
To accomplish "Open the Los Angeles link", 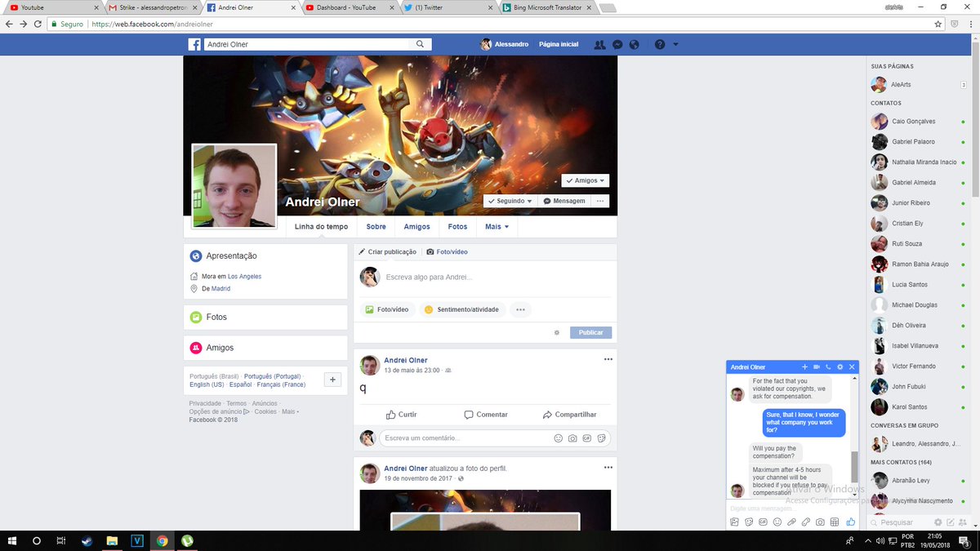I will click(244, 277).
